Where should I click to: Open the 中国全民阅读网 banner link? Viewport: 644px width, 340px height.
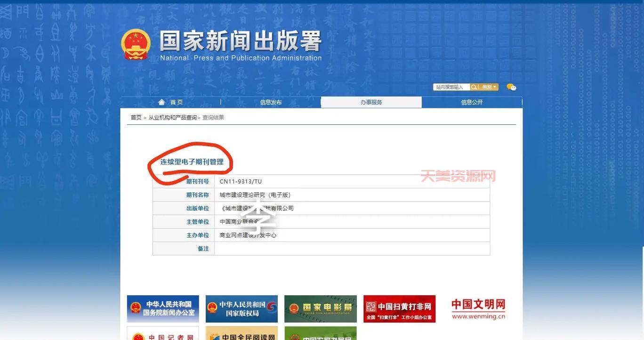point(242,333)
